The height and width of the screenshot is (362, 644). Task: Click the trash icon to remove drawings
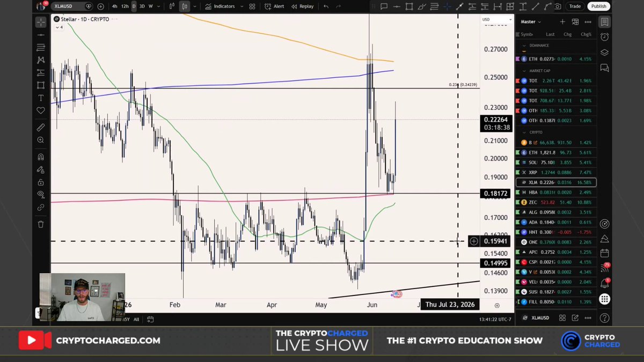[41, 224]
